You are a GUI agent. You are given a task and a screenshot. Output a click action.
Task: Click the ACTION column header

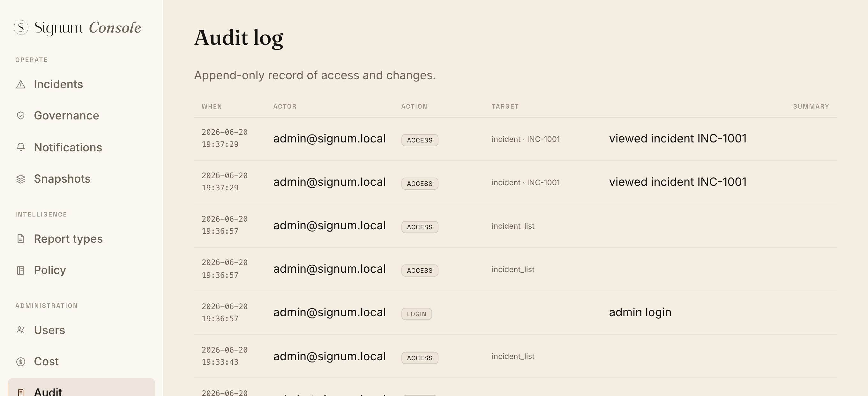[x=414, y=107]
